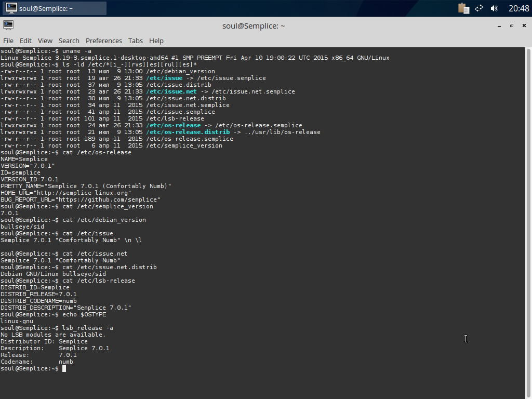Image resolution: width=532 pixels, height=399 pixels.
Task: Click the 'Distributor ID: Semplice' line
Action: pyautogui.click(x=44, y=341)
